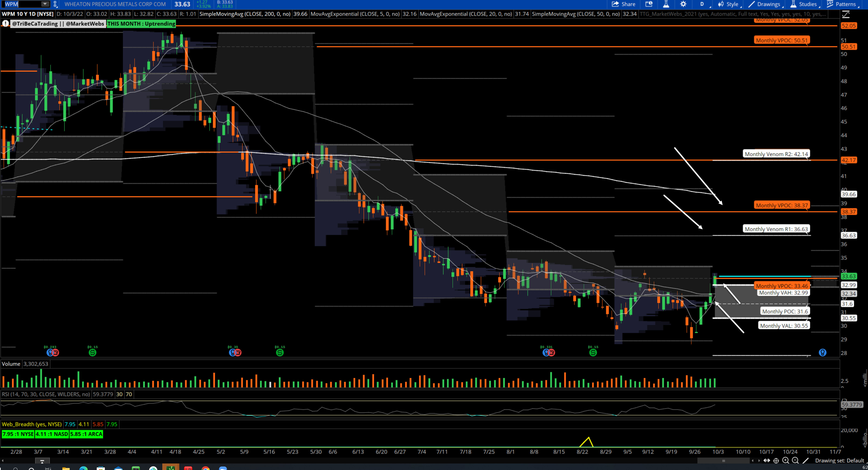Image resolution: width=868 pixels, height=470 pixels.
Task: Click the THIS MONTH : Uptrending label
Action: coord(141,23)
